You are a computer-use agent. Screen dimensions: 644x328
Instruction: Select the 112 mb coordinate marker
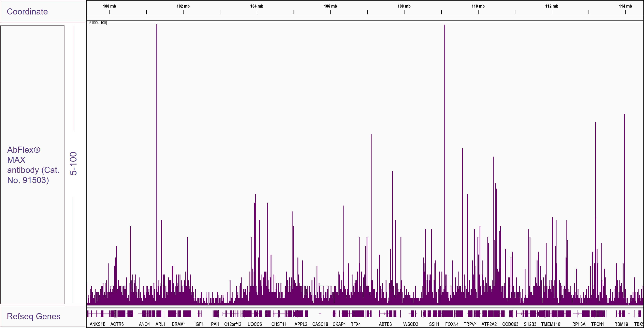tap(552, 6)
